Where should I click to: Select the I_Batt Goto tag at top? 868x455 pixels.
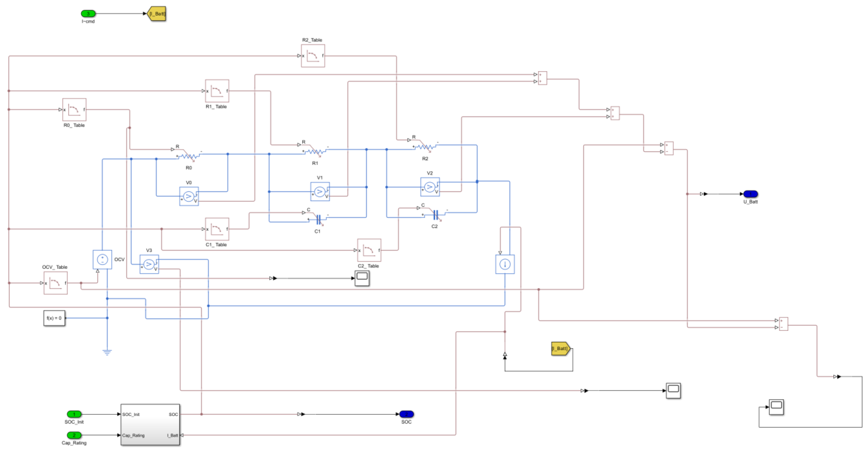coord(157,14)
